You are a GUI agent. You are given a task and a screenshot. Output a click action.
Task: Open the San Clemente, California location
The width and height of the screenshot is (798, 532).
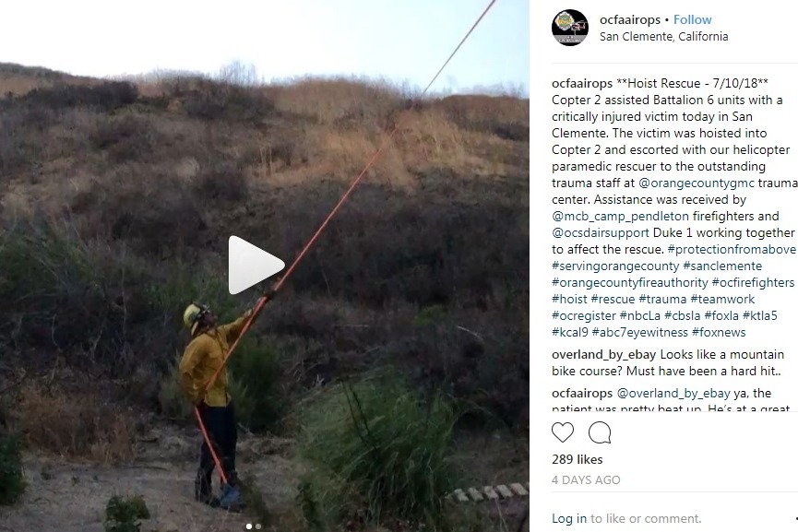coord(663,37)
